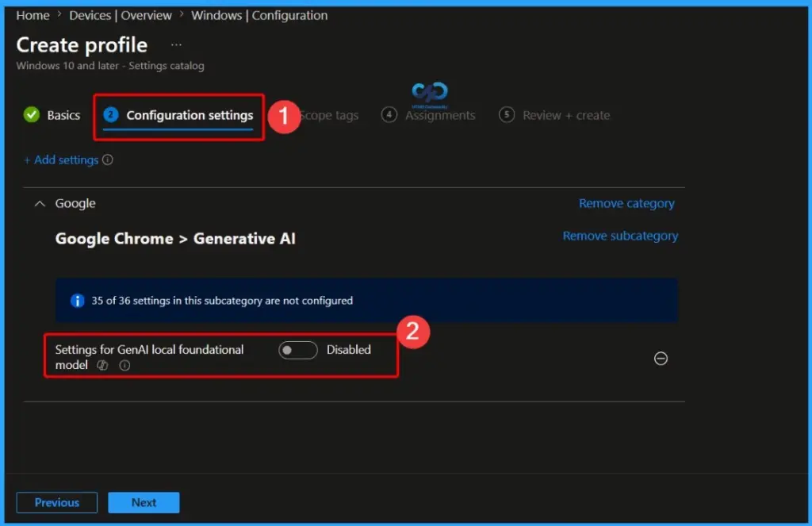Image resolution: width=812 pixels, height=526 pixels.
Task: Open Devices | Overview breadcrumb
Action: click(121, 16)
